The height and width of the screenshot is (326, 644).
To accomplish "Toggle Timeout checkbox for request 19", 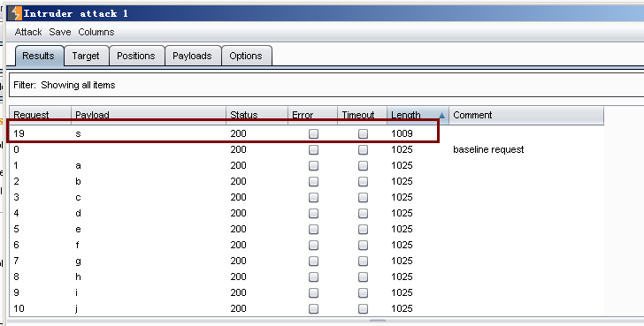I will tap(363, 133).
